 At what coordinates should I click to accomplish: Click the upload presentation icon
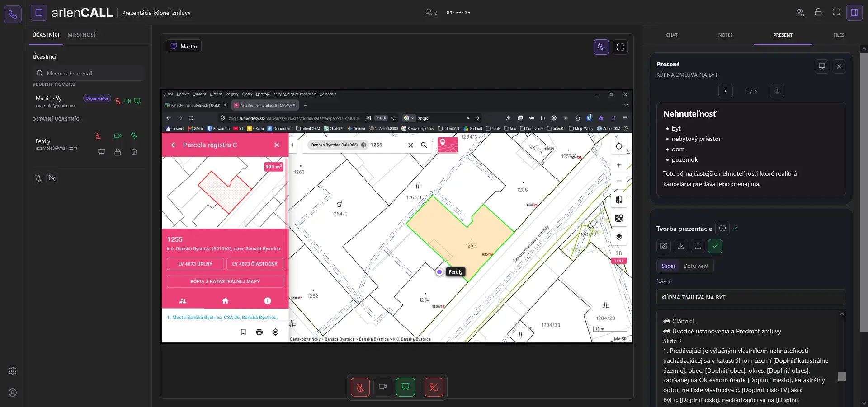(x=698, y=246)
